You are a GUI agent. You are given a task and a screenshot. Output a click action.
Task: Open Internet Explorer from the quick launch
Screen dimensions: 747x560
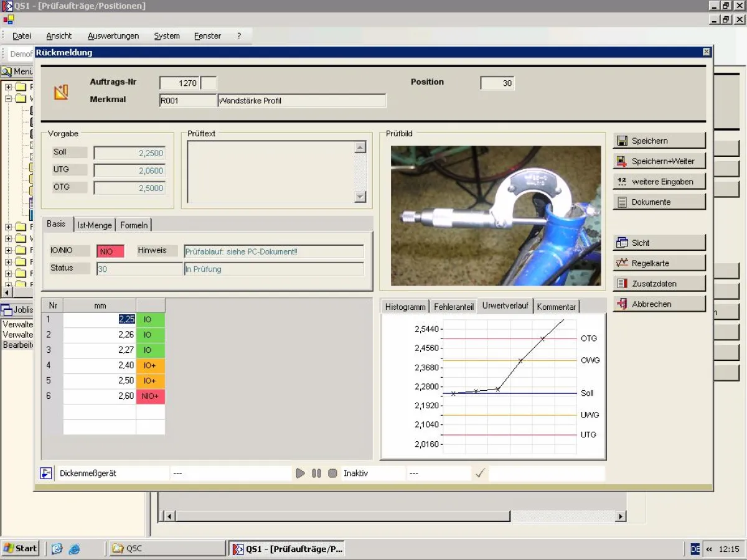[75, 548]
